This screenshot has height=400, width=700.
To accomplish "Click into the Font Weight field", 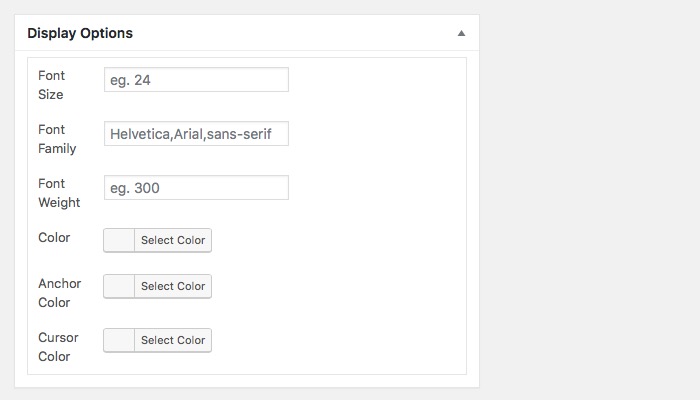I will [x=196, y=188].
